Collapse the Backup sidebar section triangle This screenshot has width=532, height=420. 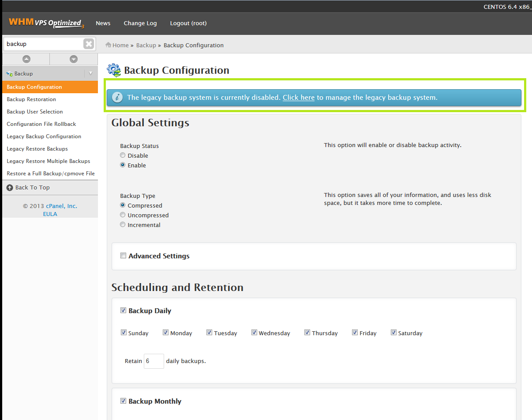90,73
